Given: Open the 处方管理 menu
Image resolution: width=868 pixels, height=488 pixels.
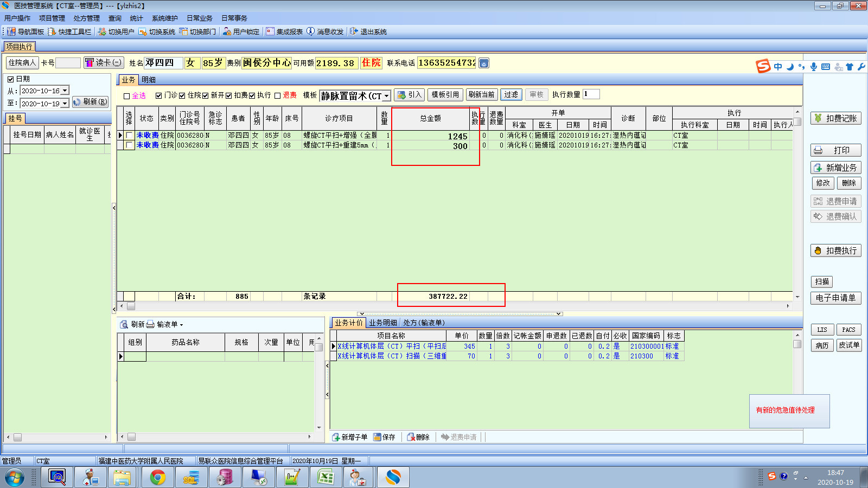Looking at the screenshot, I should (x=87, y=18).
